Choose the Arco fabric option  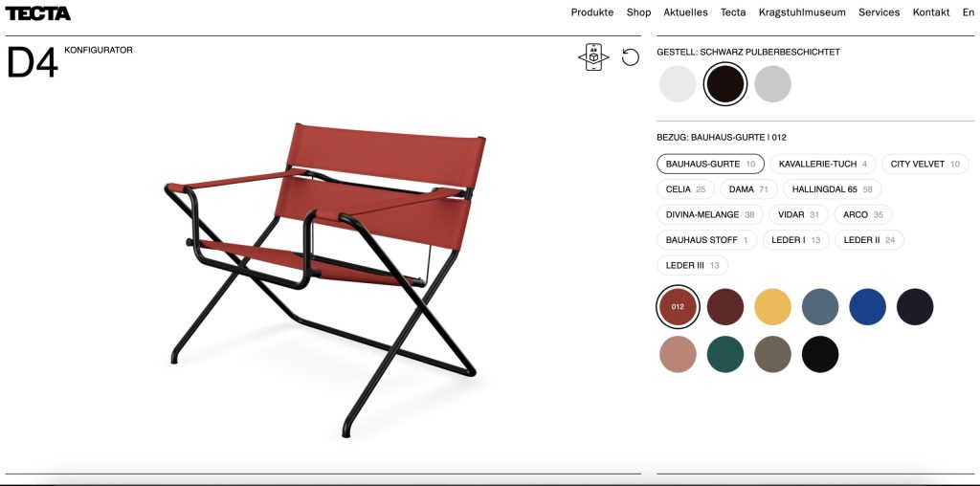coord(862,214)
